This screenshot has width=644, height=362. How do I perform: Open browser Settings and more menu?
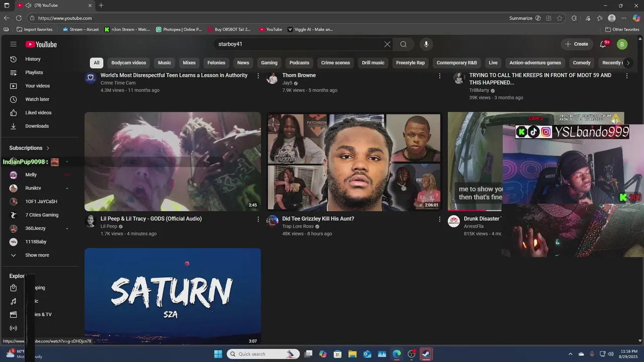(x=624, y=18)
